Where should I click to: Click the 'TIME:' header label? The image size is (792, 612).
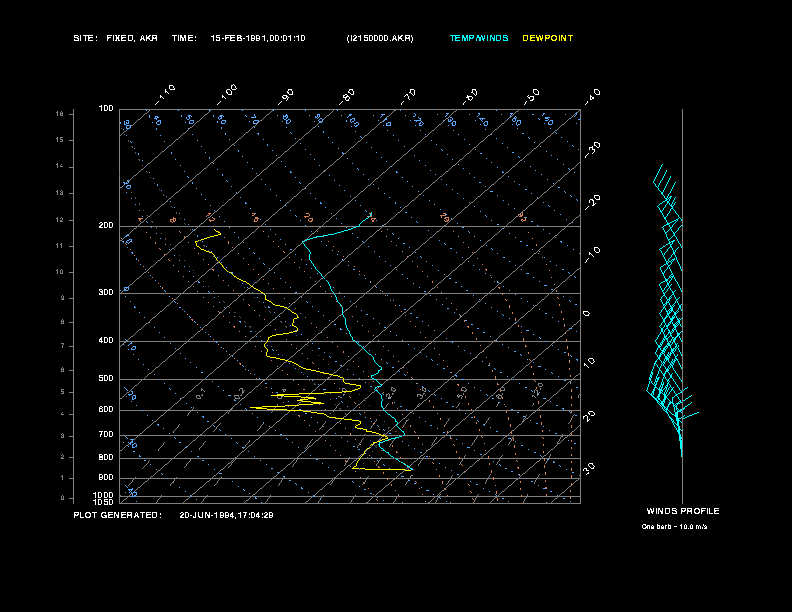click(x=184, y=38)
